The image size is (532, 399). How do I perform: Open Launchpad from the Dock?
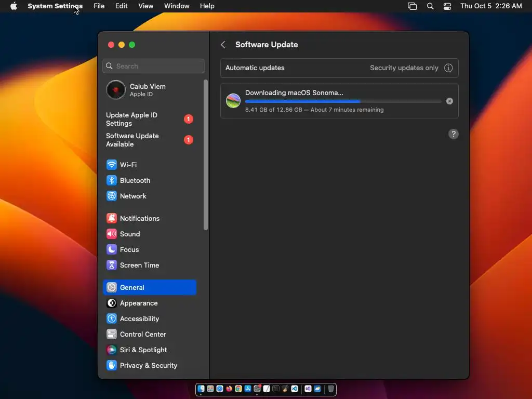coord(210,389)
